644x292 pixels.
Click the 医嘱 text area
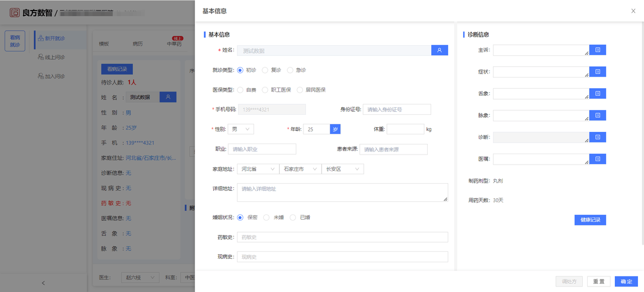pyautogui.click(x=541, y=159)
